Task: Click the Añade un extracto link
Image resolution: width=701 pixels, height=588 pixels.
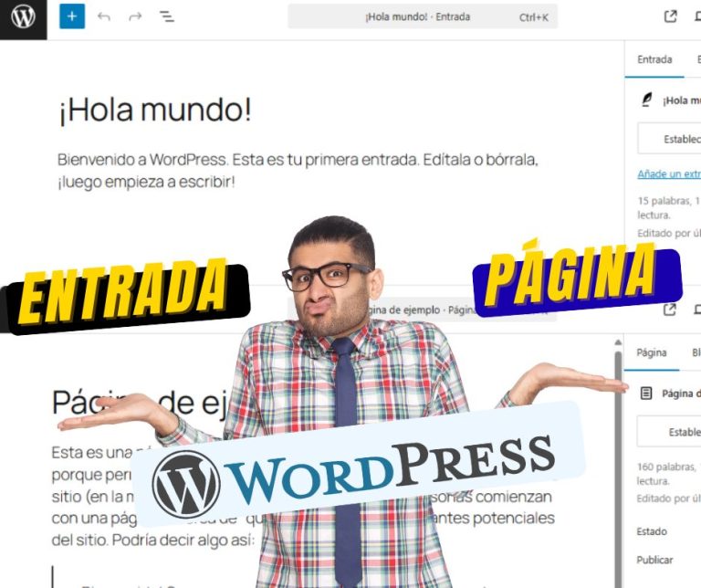Action: [x=669, y=174]
